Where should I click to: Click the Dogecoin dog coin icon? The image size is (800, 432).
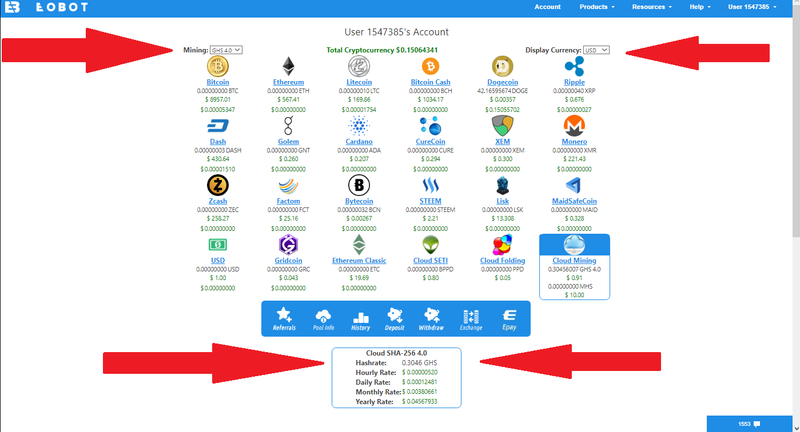(x=502, y=66)
